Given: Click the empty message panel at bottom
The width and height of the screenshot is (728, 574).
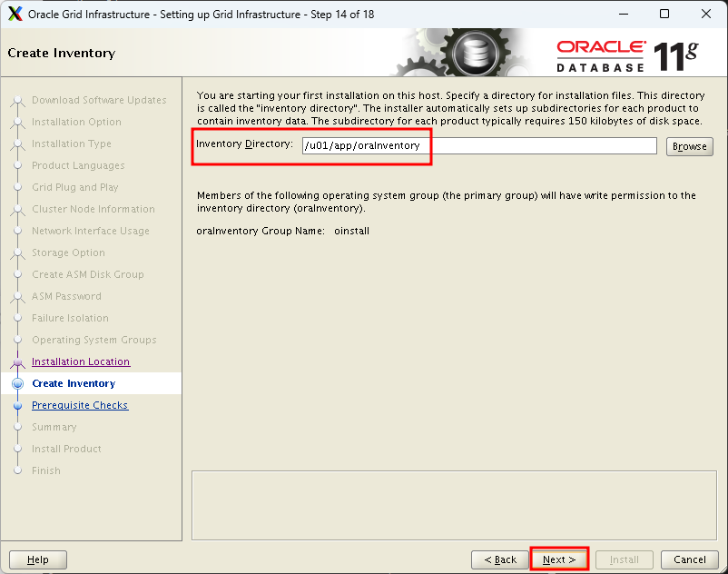Looking at the screenshot, I should [x=454, y=505].
